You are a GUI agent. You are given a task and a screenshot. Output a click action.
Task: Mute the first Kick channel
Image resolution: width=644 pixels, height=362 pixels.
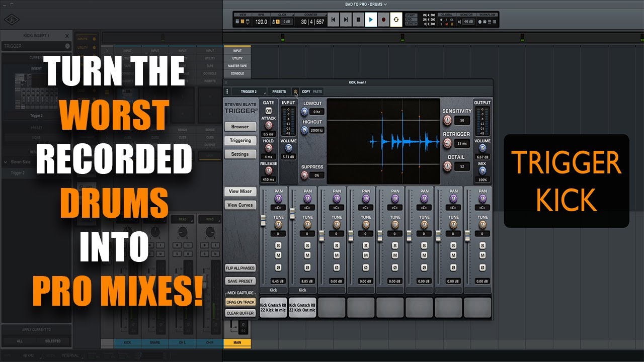pyautogui.click(x=278, y=255)
